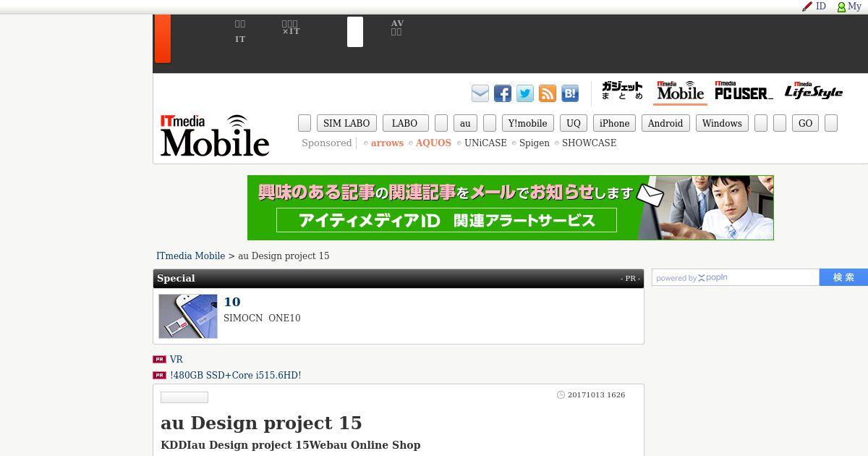
Task: Open the 480GB SSD+Core i5 PR link
Action: click(x=235, y=376)
